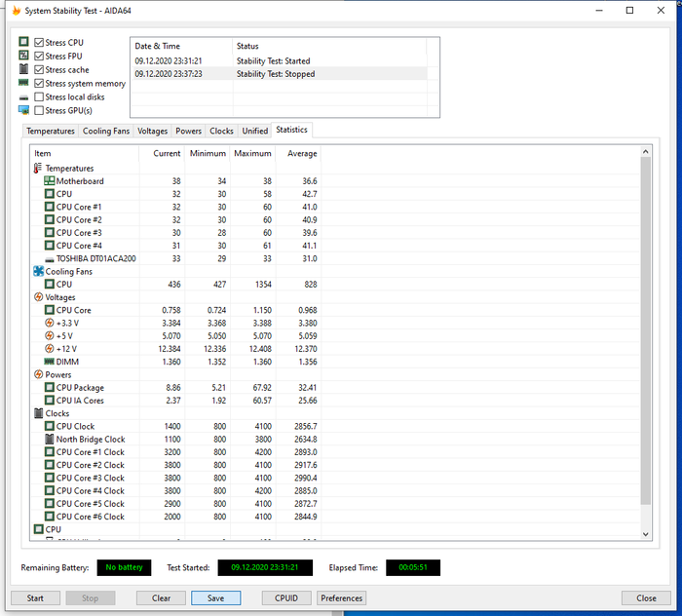The width and height of the screenshot is (682, 616).
Task: Select the Statistics tab
Action: (x=292, y=130)
